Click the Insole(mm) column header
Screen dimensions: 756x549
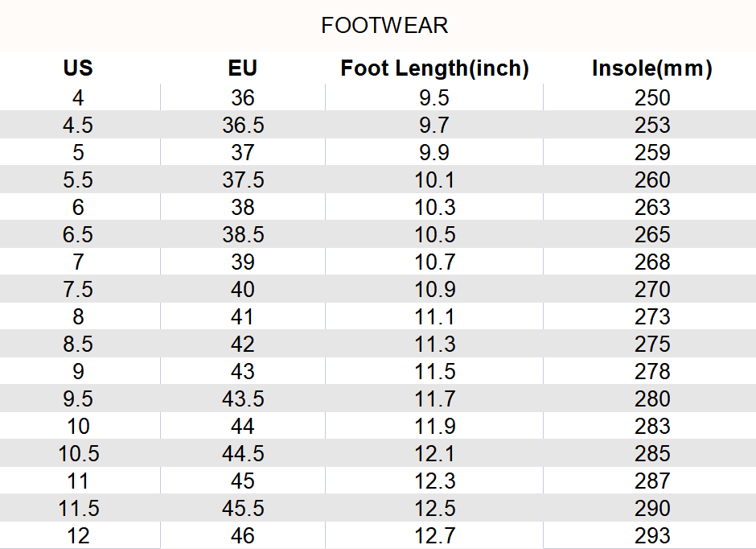point(652,68)
